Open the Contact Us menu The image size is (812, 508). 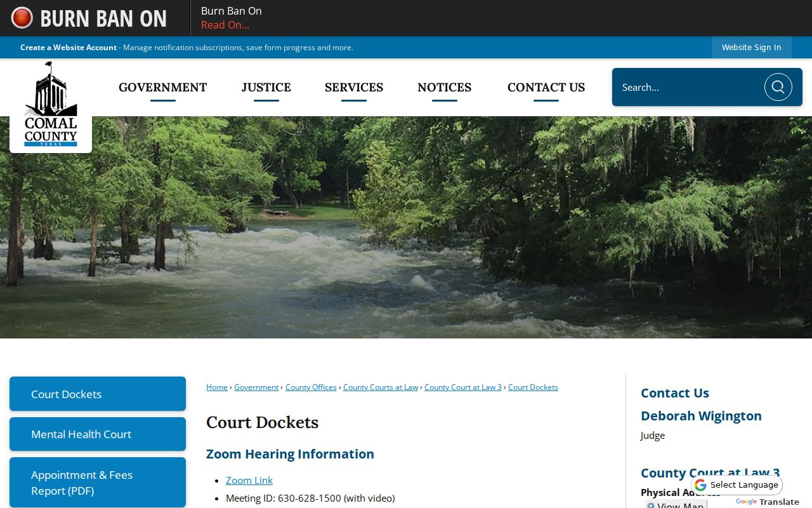pyautogui.click(x=546, y=88)
